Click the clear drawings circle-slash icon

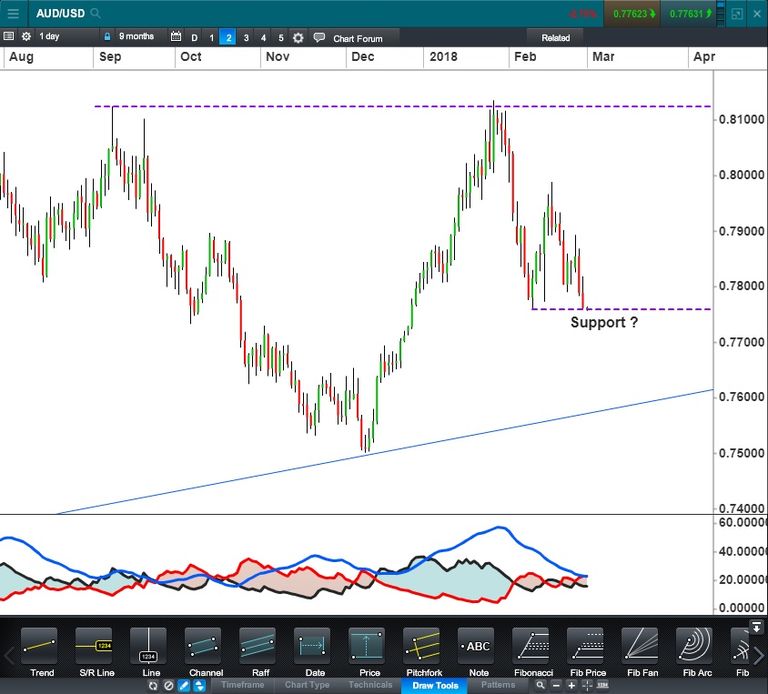(168, 686)
